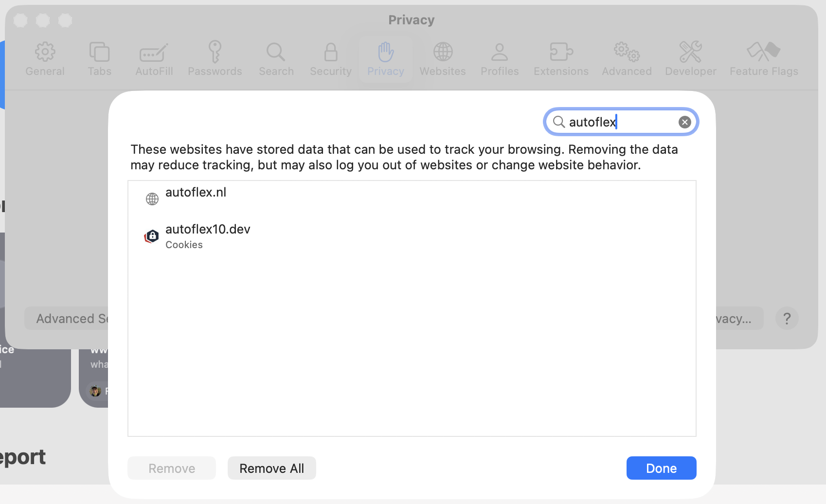Select the autoflex.nl website row

pyautogui.click(x=412, y=199)
